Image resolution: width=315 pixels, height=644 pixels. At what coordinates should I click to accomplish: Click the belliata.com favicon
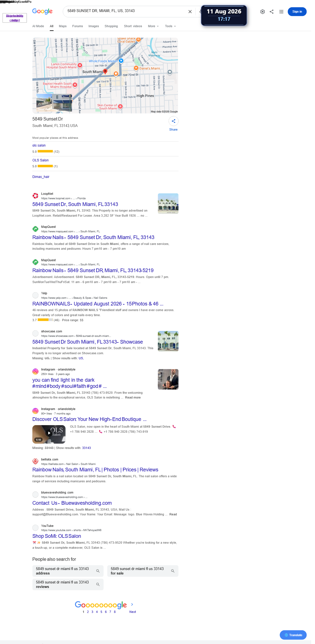click(35, 461)
